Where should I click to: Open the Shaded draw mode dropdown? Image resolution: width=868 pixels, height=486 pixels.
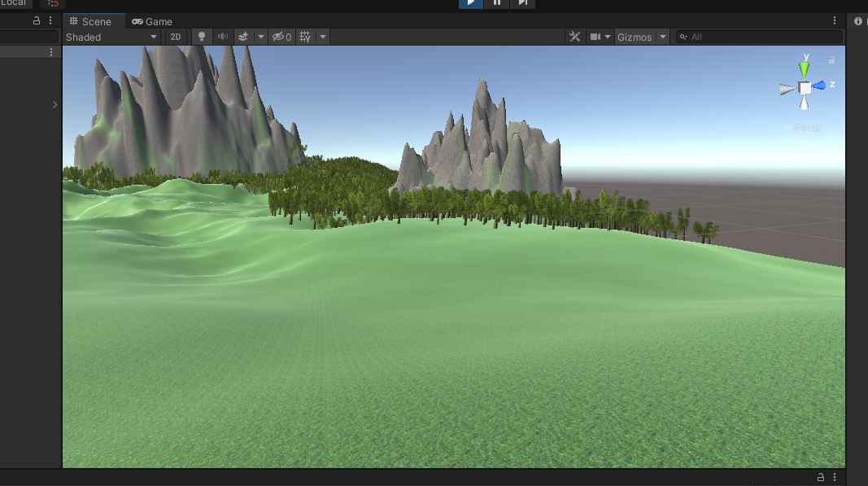point(111,37)
